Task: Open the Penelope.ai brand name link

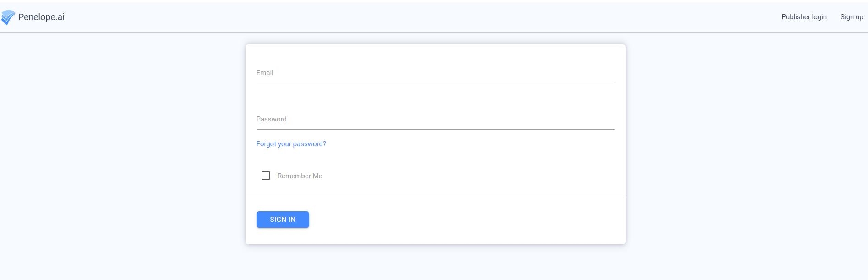Action: pyautogui.click(x=41, y=17)
